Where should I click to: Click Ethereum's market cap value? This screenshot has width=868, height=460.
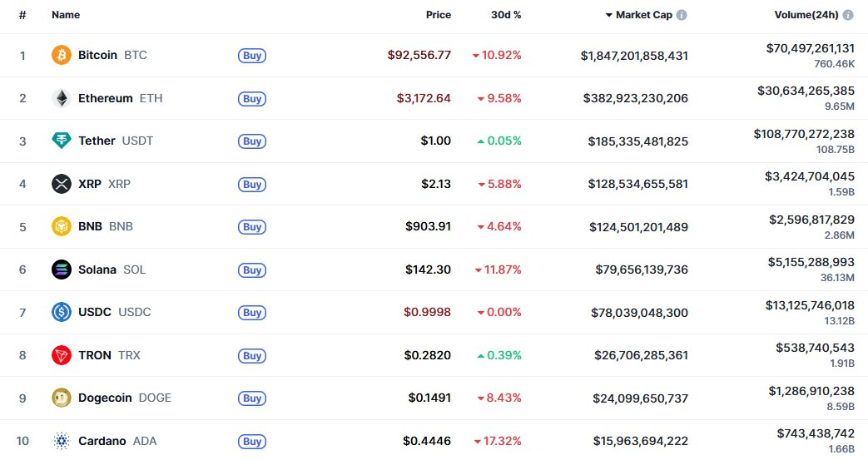(x=636, y=98)
